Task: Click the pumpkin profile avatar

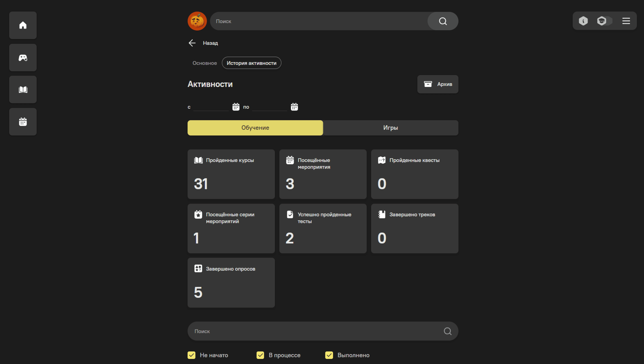Action: click(197, 21)
